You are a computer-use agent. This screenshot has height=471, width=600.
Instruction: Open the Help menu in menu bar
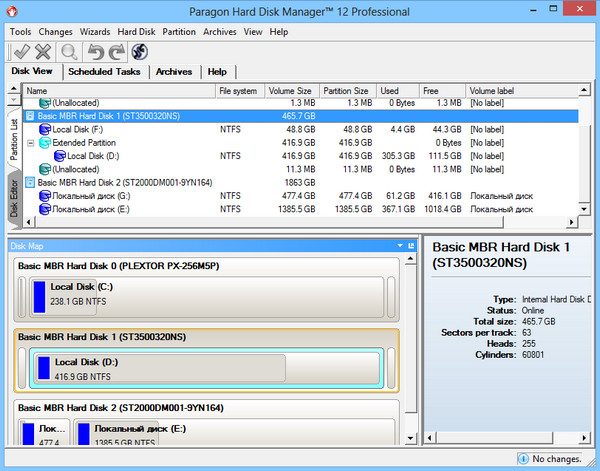point(279,32)
